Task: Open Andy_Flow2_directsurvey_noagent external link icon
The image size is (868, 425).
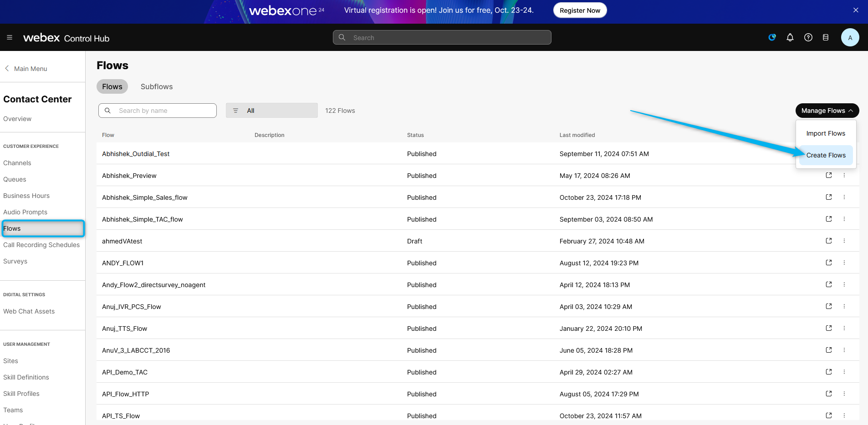Action: click(x=829, y=284)
